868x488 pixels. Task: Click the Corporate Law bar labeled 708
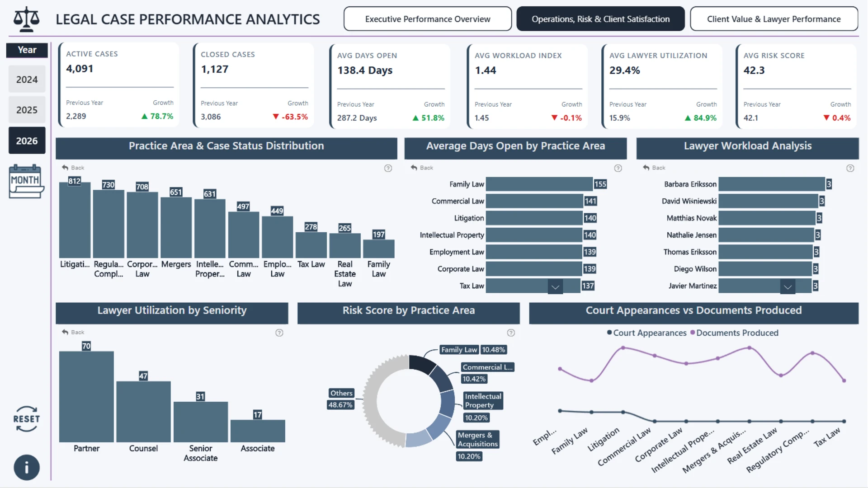tap(142, 225)
